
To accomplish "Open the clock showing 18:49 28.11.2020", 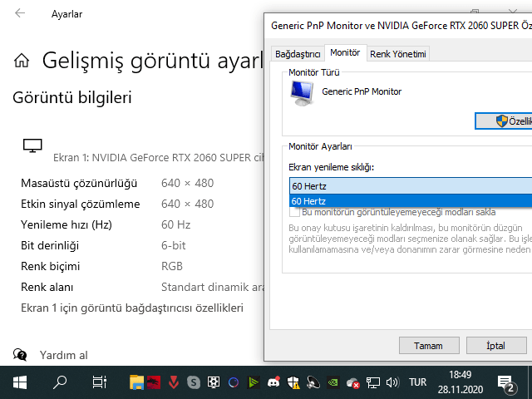I will 460,382.
